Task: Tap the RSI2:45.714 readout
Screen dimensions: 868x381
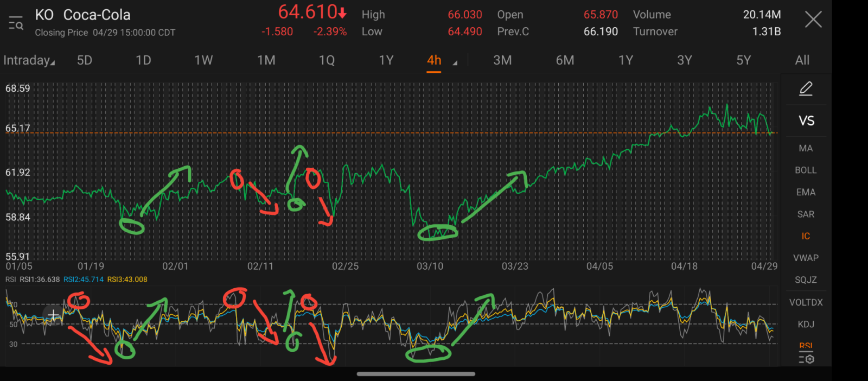Action: point(84,280)
